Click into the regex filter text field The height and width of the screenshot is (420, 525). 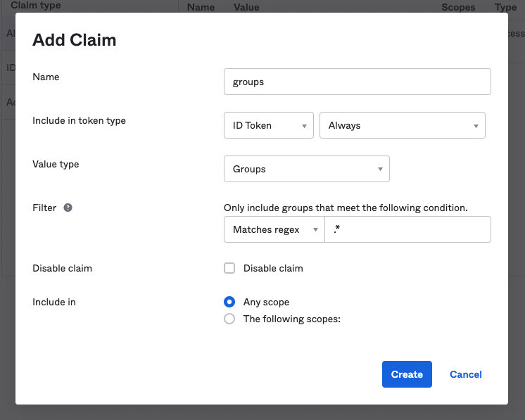click(x=408, y=230)
